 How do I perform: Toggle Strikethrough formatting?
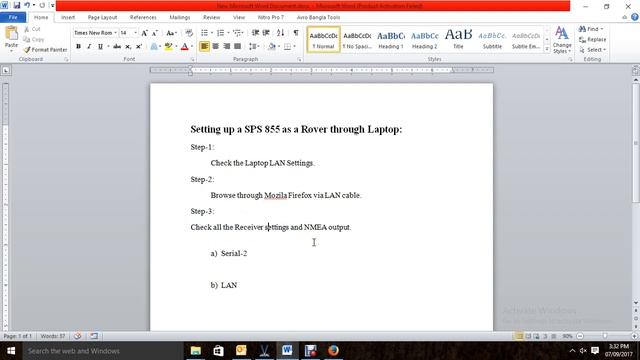pos(117,47)
